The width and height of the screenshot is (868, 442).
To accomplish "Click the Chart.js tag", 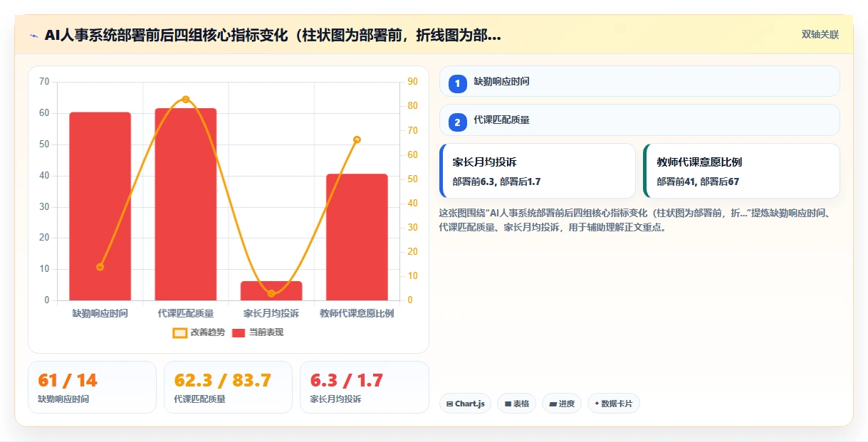I will (x=465, y=404).
